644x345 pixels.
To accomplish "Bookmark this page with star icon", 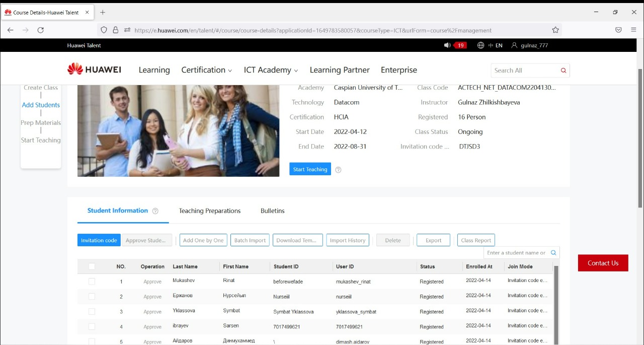I will 555,30.
